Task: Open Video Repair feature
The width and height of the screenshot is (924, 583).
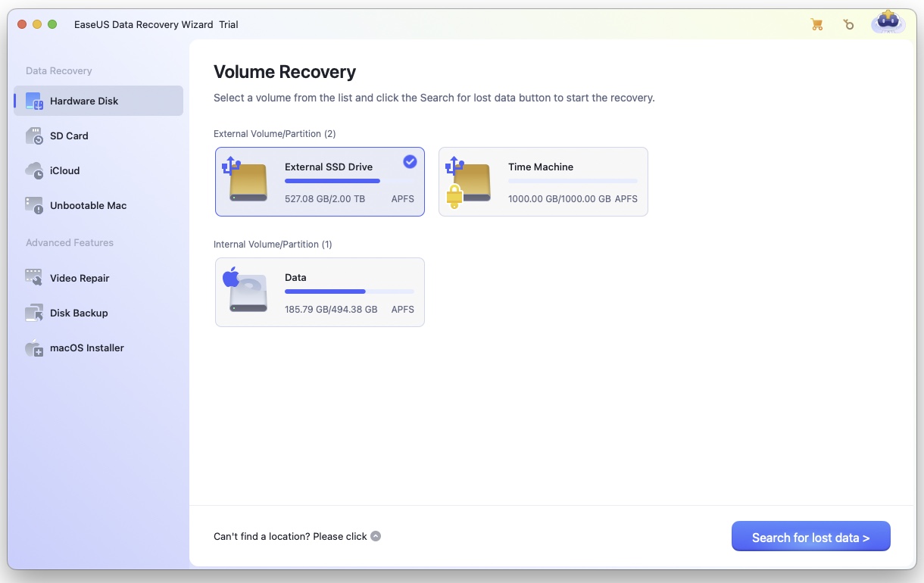Action: (98, 278)
